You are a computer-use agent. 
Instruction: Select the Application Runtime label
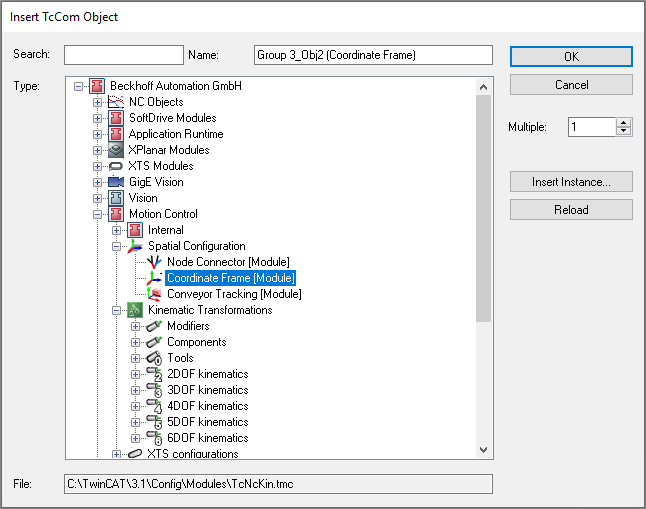pyautogui.click(x=176, y=134)
